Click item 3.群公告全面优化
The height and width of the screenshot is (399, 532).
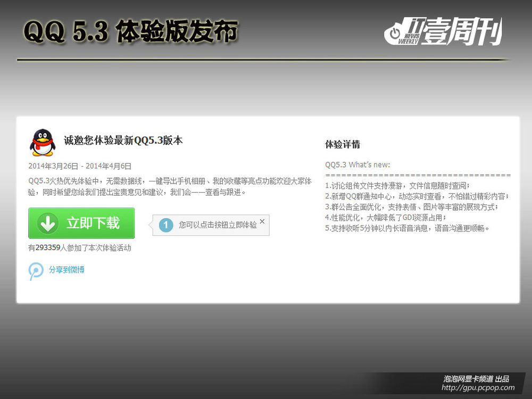412,207
